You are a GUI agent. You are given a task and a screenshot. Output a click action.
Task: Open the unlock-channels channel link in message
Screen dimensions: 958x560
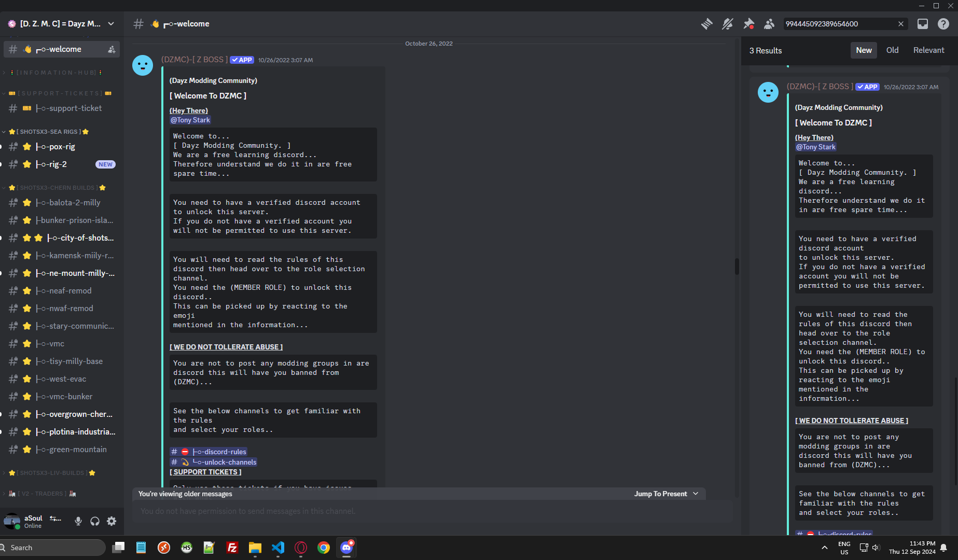coord(214,462)
